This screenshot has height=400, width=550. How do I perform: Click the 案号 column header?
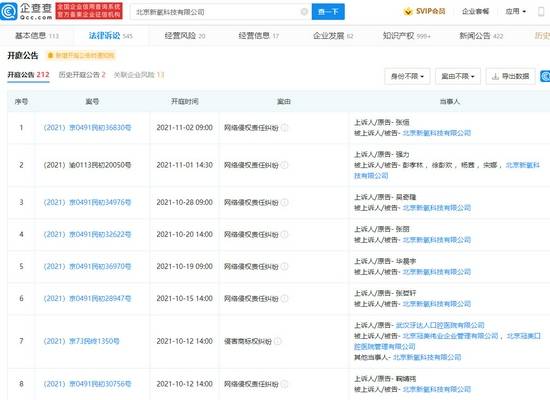point(92,102)
